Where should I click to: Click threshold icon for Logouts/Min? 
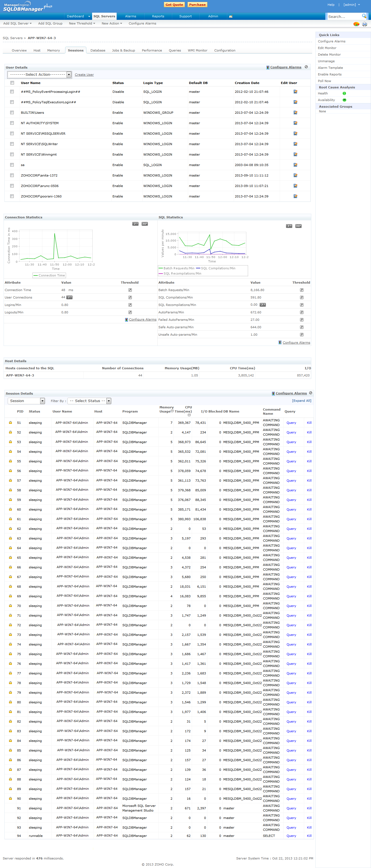(130, 312)
